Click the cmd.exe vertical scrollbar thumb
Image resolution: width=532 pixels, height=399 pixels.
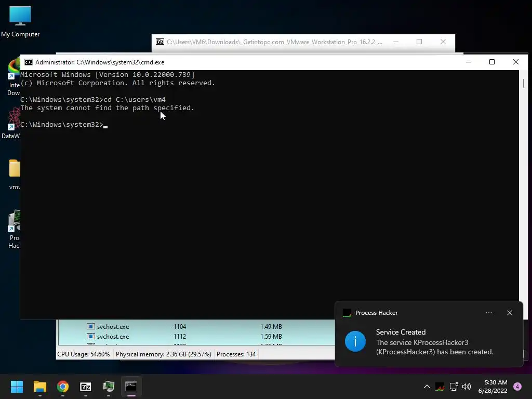[524, 83]
